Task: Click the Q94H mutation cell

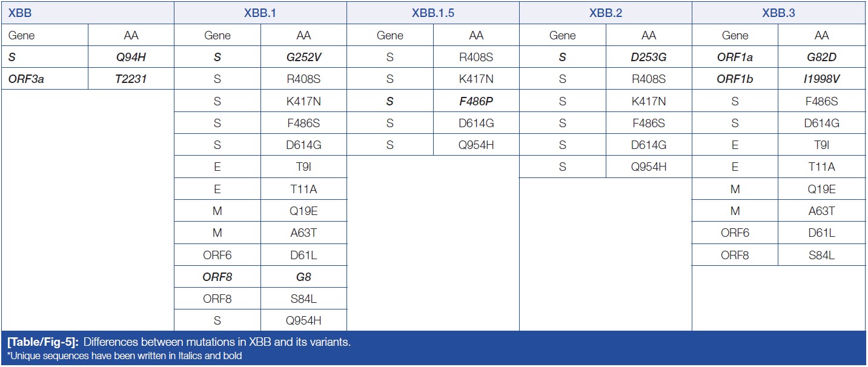Action: tap(131, 58)
